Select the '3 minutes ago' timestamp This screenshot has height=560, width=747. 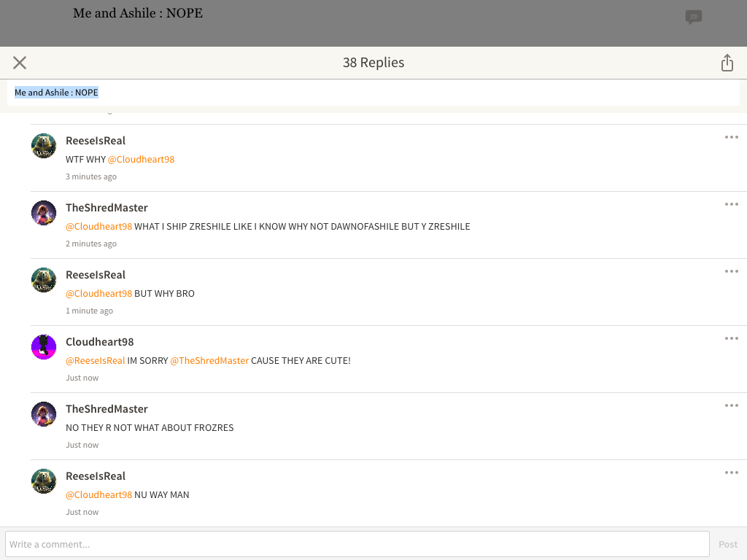(x=91, y=176)
